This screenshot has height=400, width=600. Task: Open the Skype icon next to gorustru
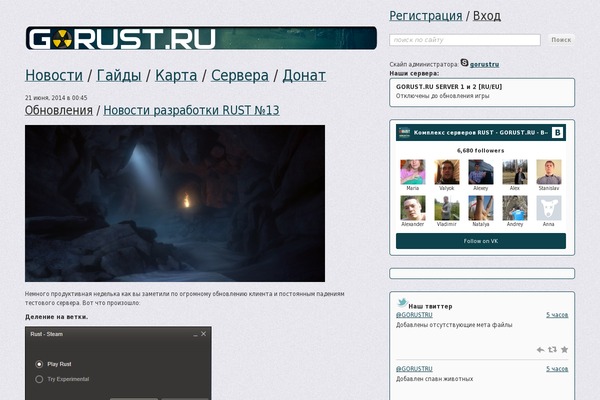tap(464, 62)
